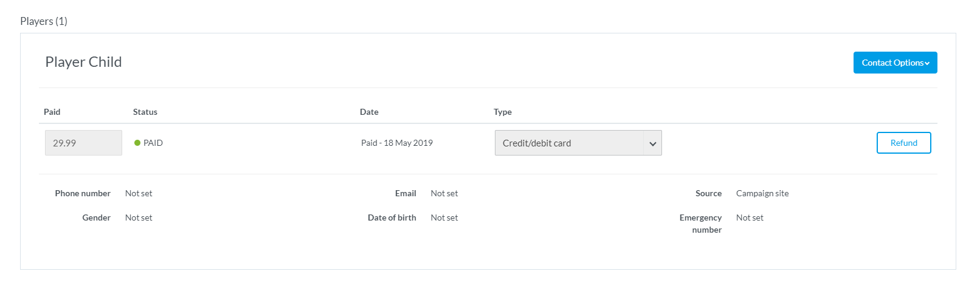Click the Date column header
980x305 pixels.
369,112
